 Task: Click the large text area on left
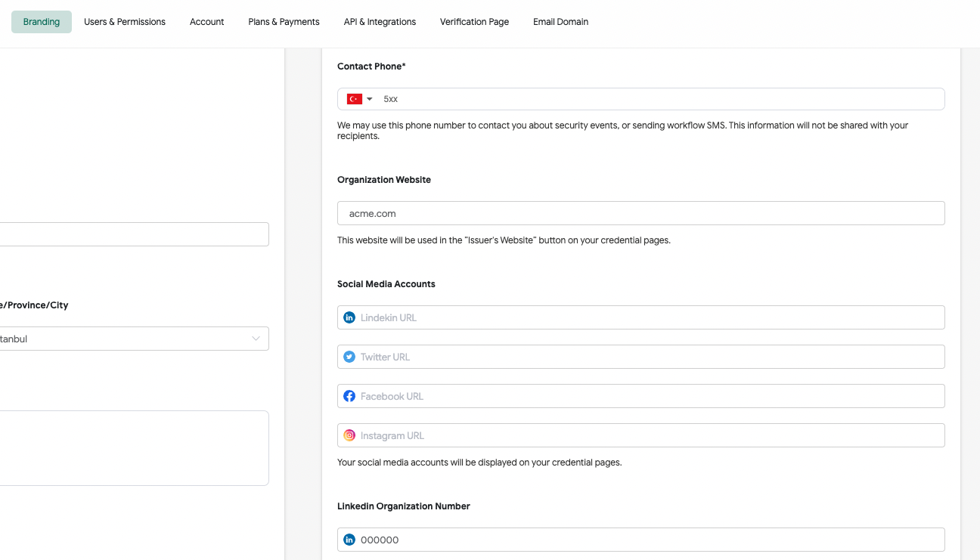[134, 448]
